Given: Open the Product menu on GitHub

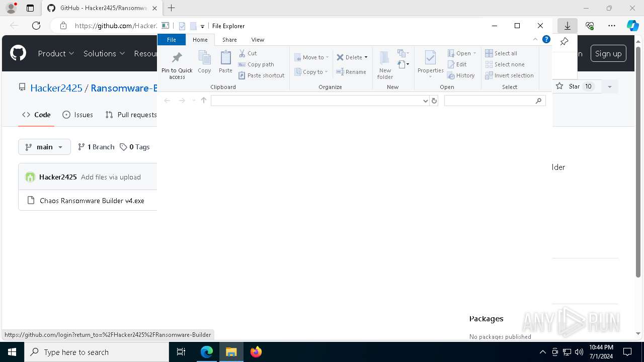Looking at the screenshot, I should pyautogui.click(x=56, y=53).
